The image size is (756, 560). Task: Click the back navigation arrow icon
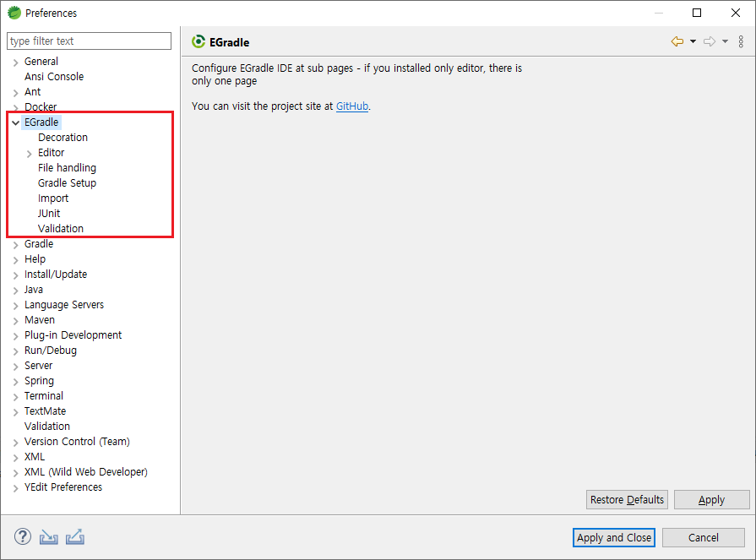click(677, 41)
